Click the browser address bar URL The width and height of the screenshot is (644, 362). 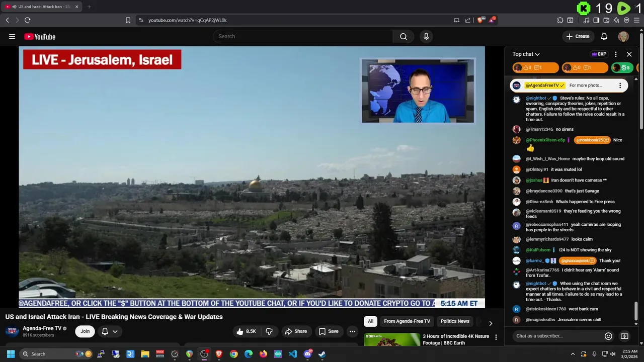(188, 20)
